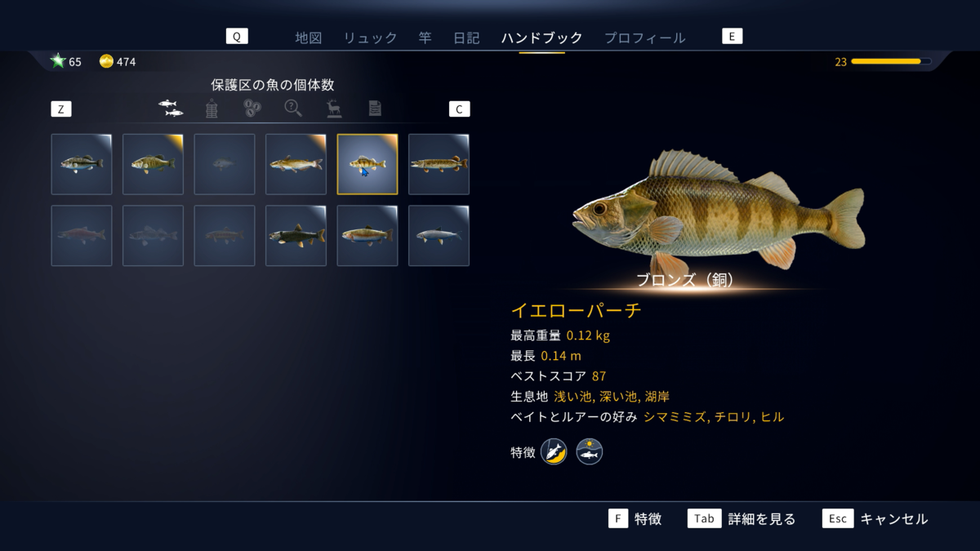This screenshot has height=551, width=980.
Task: Open the リュック tab
Action: coord(370,38)
